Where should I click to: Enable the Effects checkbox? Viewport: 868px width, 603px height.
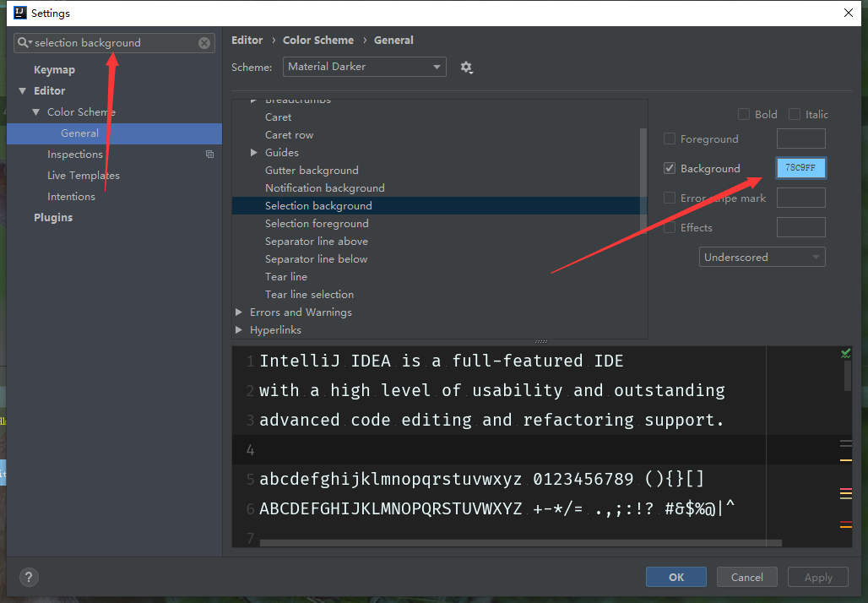(x=670, y=227)
